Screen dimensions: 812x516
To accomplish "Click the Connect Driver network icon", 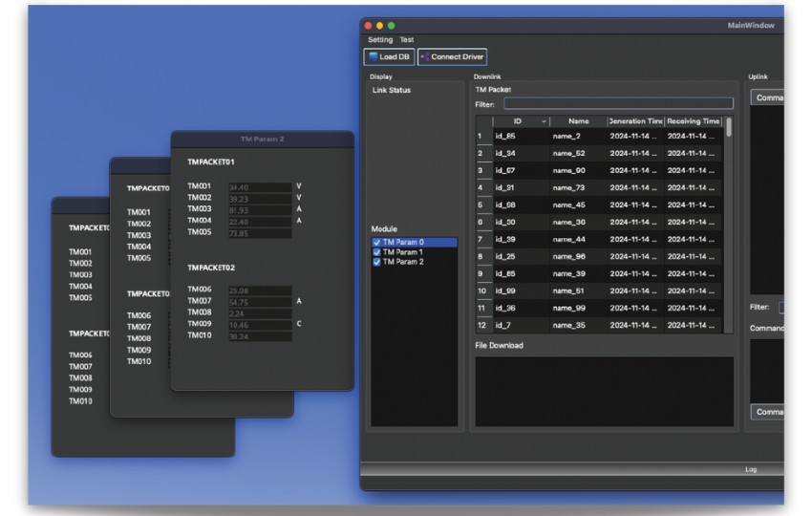I will click(425, 57).
